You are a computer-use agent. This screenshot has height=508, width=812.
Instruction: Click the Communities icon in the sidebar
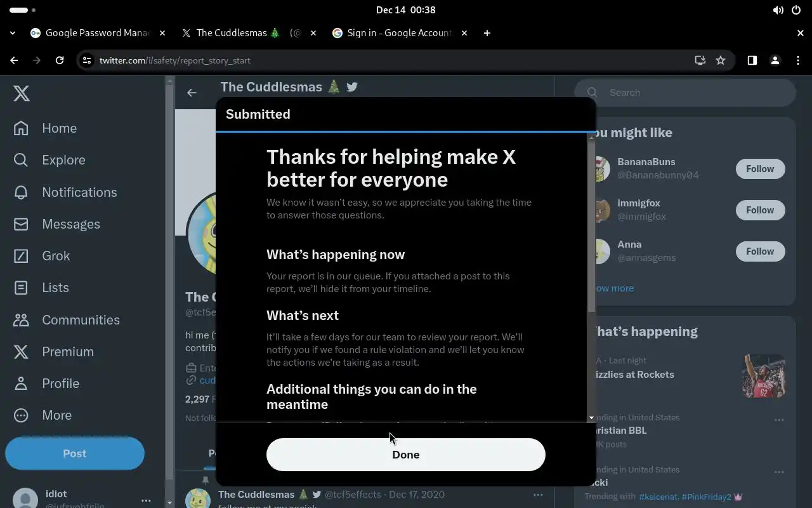coord(21,319)
